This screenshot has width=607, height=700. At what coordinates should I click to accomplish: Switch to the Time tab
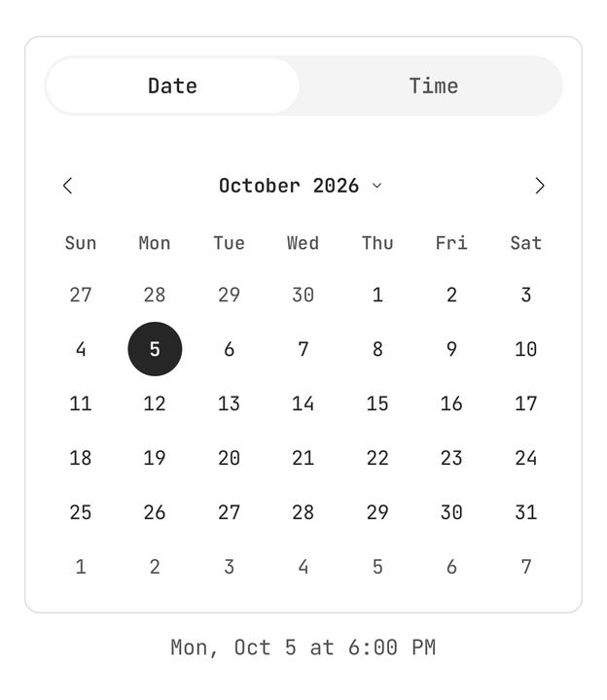433,86
